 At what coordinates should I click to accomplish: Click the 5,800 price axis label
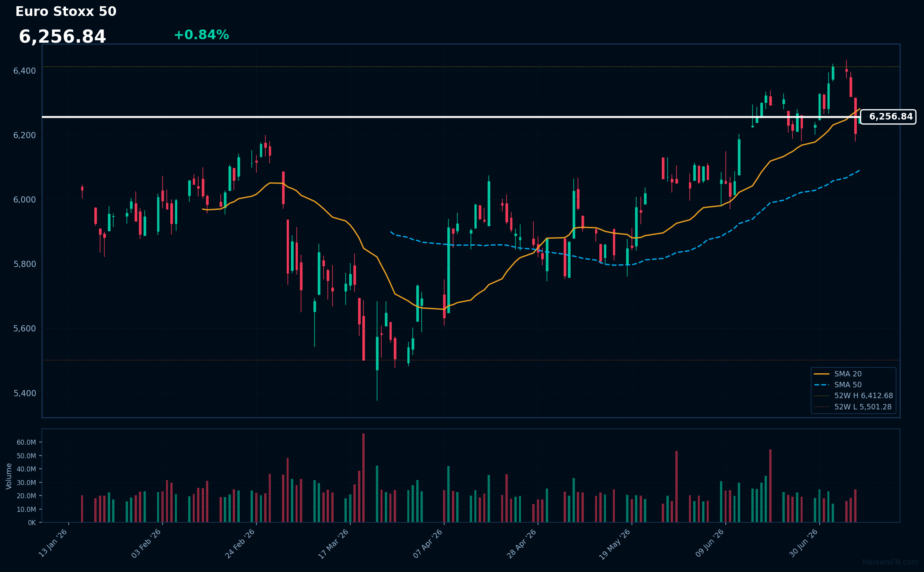tap(24, 264)
